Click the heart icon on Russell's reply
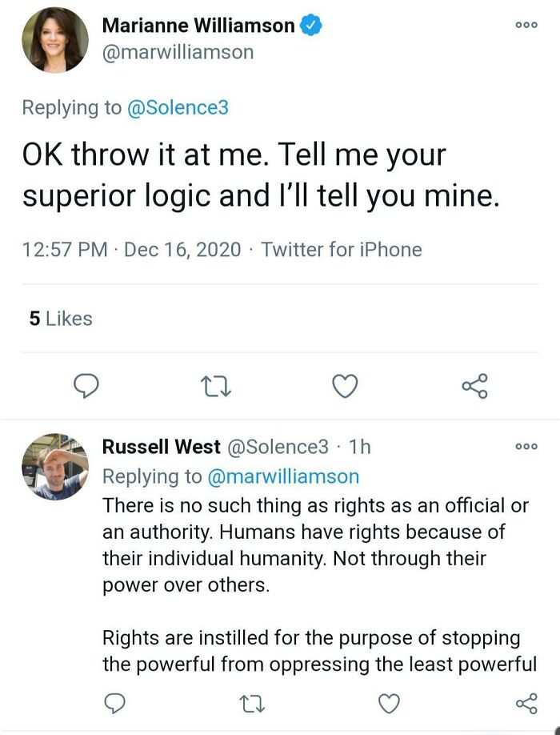Screen dimensions: 560x735 click(389, 704)
